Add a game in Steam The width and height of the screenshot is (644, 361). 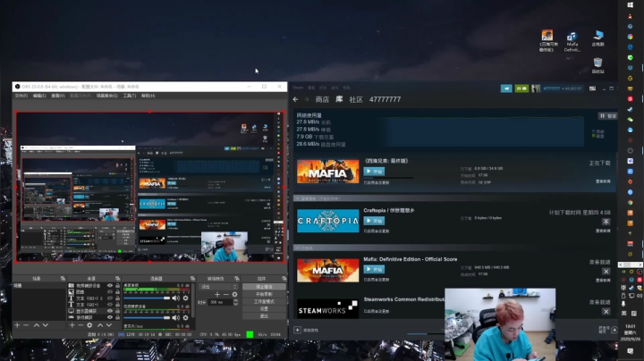(306, 330)
